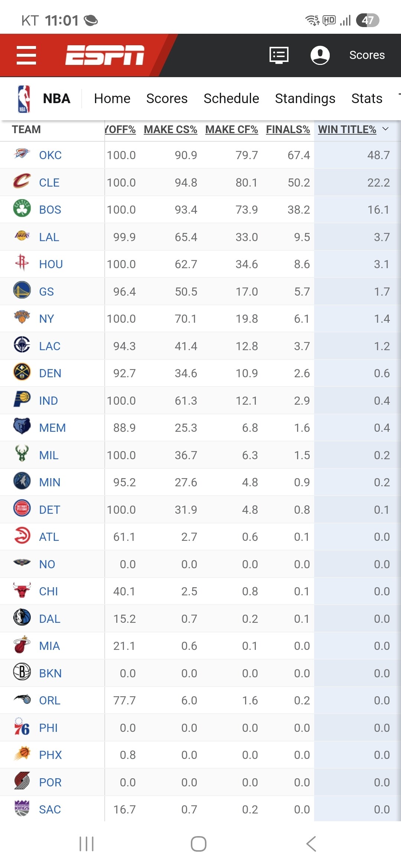Tap the Android back navigation button

[x=311, y=844]
